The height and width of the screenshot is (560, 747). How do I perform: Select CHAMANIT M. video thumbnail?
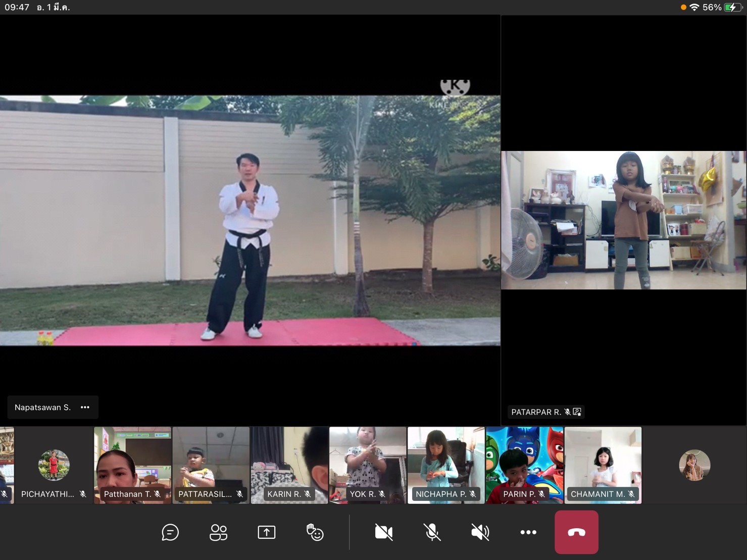tap(603, 465)
